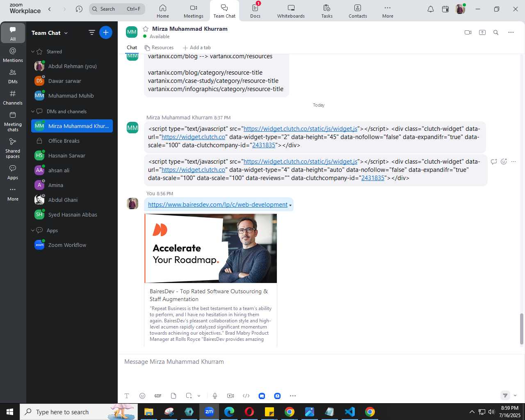Record an audio message with microphone
The width and height of the screenshot is (525, 420).
(215, 396)
